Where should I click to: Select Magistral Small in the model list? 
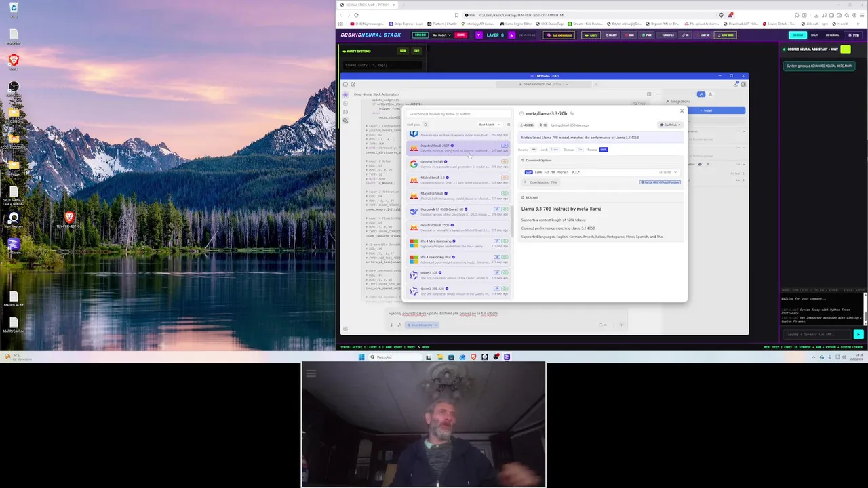click(x=458, y=196)
